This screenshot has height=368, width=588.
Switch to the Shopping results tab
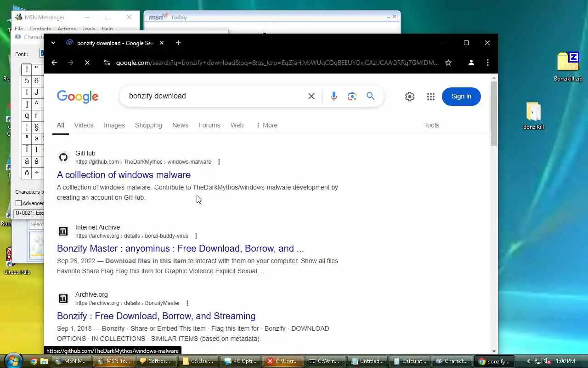click(148, 125)
